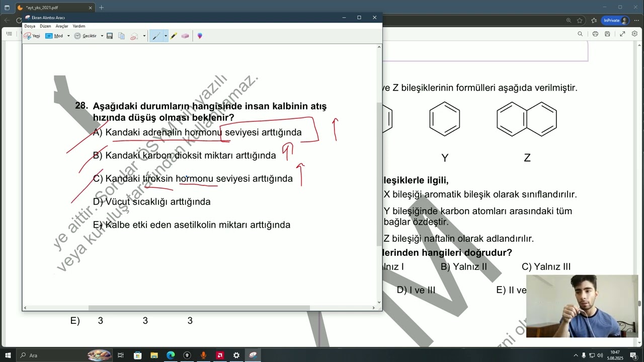Save the PDF using floppy icon
Image resolution: width=644 pixels, height=362 pixels.
point(607,34)
